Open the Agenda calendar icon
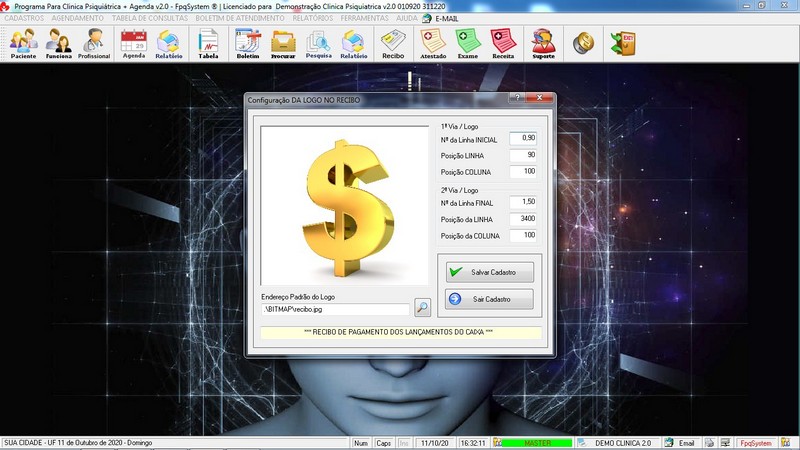This screenshot has width=800, height=450. 133,43
